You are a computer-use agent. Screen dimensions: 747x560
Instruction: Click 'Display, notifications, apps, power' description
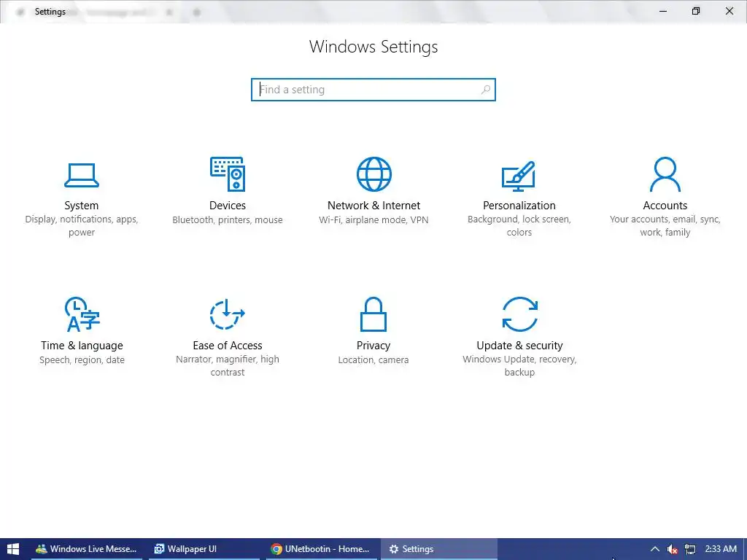click(x=82, y=226)
